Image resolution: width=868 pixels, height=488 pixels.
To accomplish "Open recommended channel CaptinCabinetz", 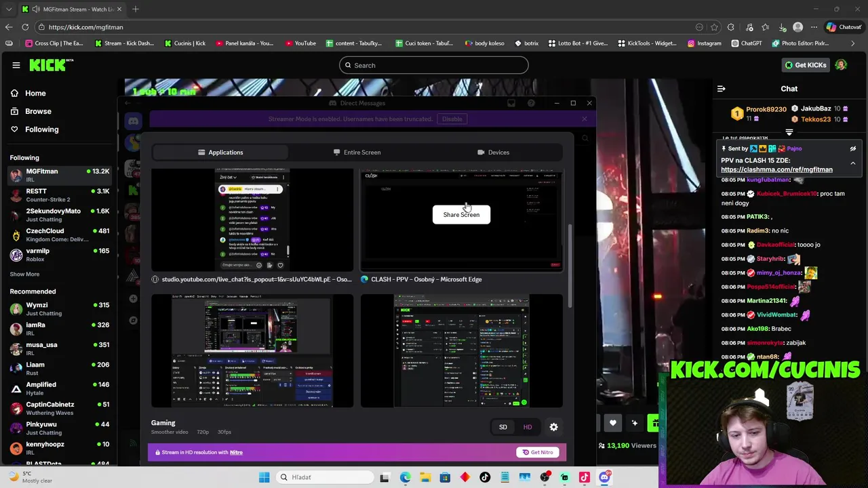I will click(x=59, y=408).
